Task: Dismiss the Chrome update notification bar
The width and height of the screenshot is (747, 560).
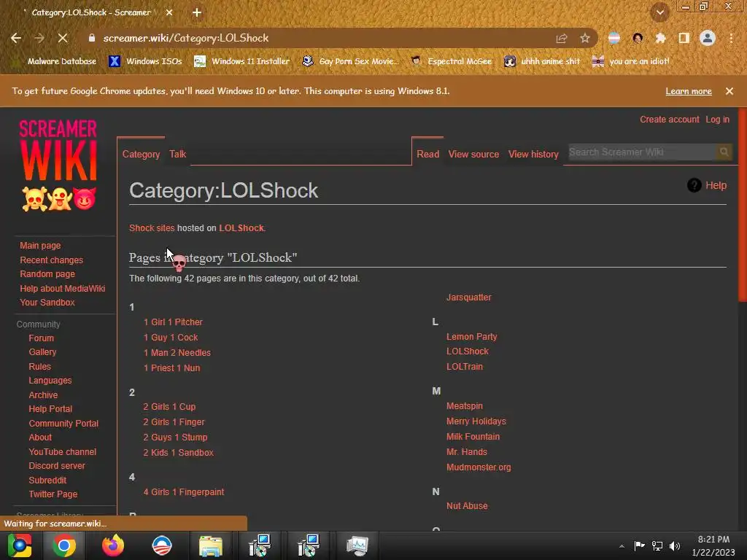Action: [x=729, y=91]
